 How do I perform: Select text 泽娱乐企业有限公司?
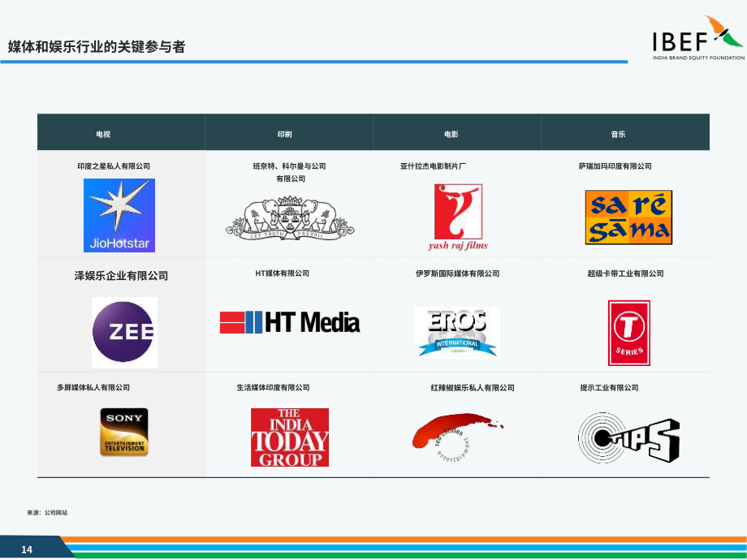click(121, 276)
